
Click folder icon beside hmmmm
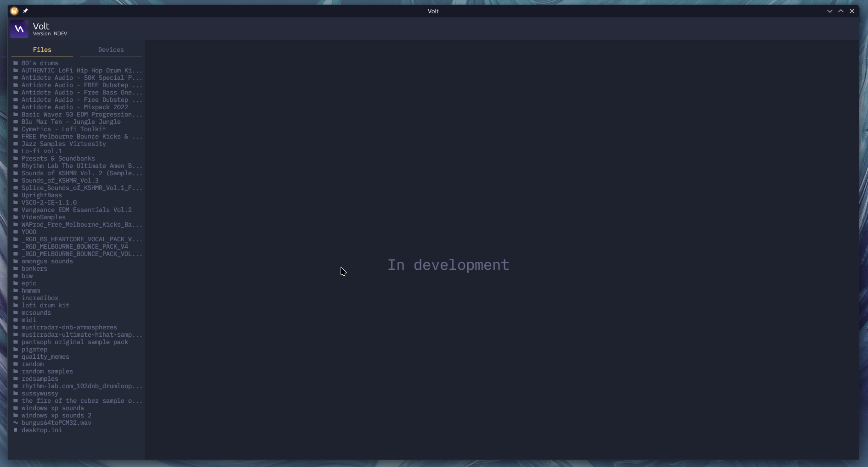(16, 290)
